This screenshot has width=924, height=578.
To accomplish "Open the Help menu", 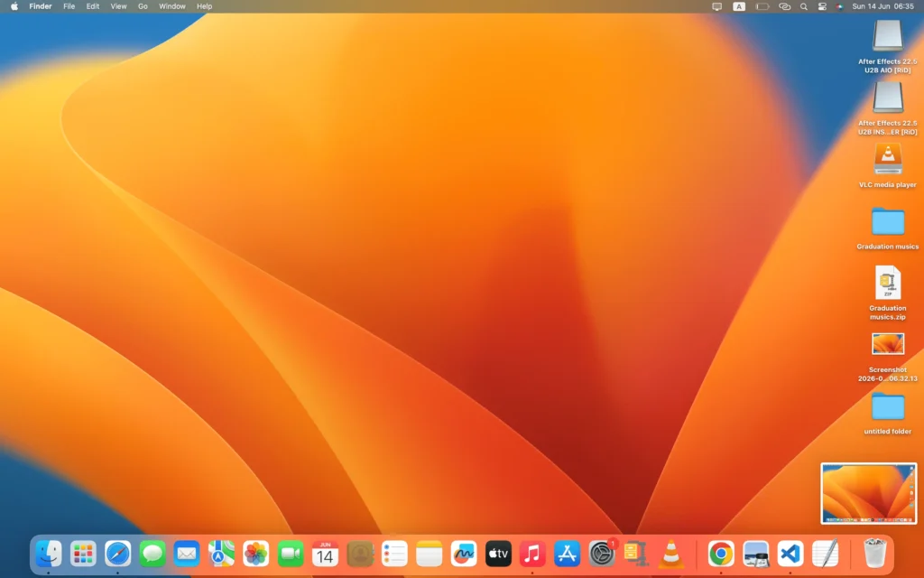I will pyautogui.click(x=205, y=6).
